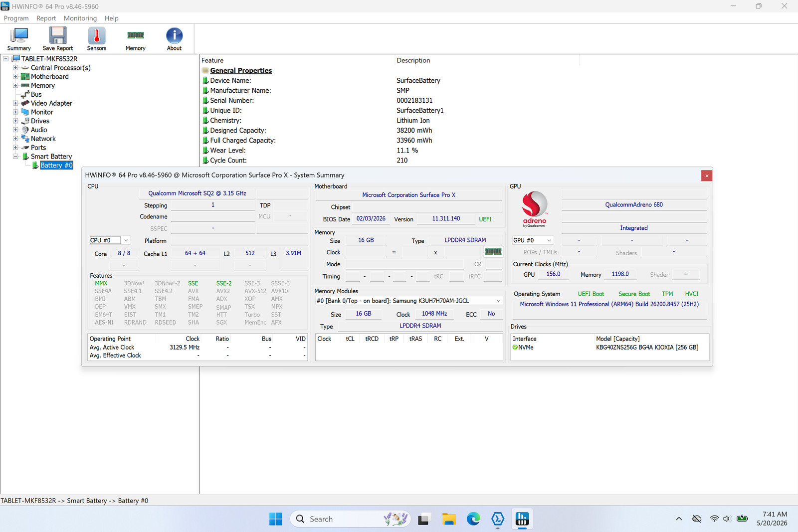Image resolution: width=798 pixels, height=532 pixels.
Task: Open the CPU #0 selector dropdown
Action: [110, 240]
